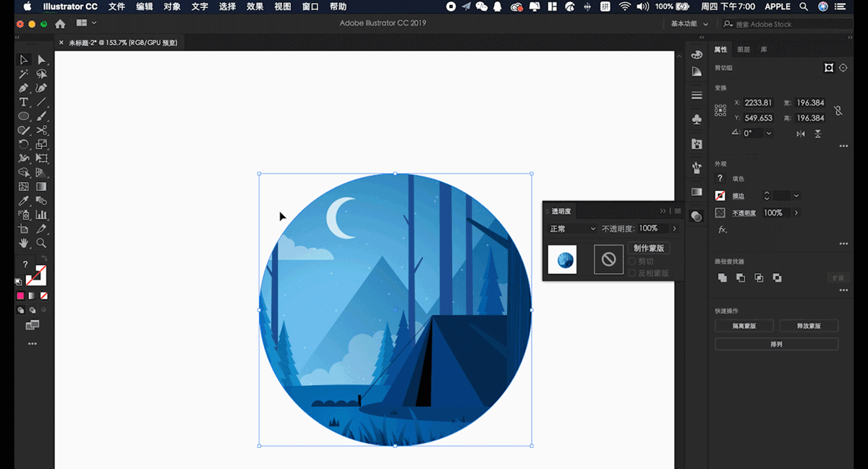The height and width of the screenshot is (469, 868).
Task: Open the Symbols panel club icon
Action: [697, 119]
